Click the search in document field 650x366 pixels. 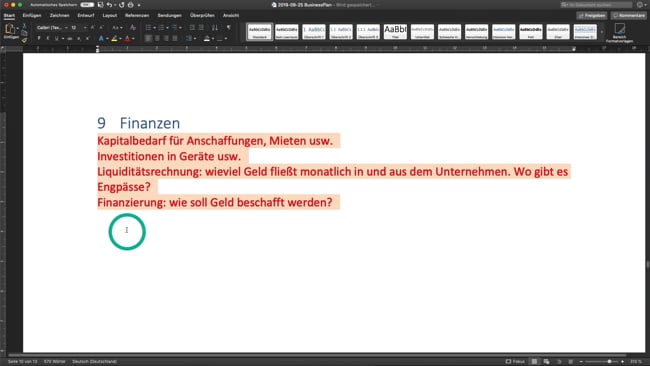(x=596, y=5)
